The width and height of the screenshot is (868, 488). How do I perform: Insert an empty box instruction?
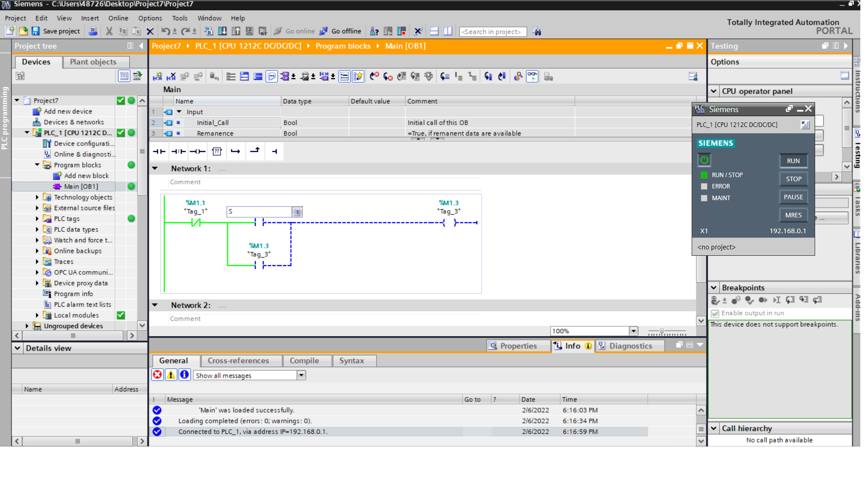click(217, 151)
